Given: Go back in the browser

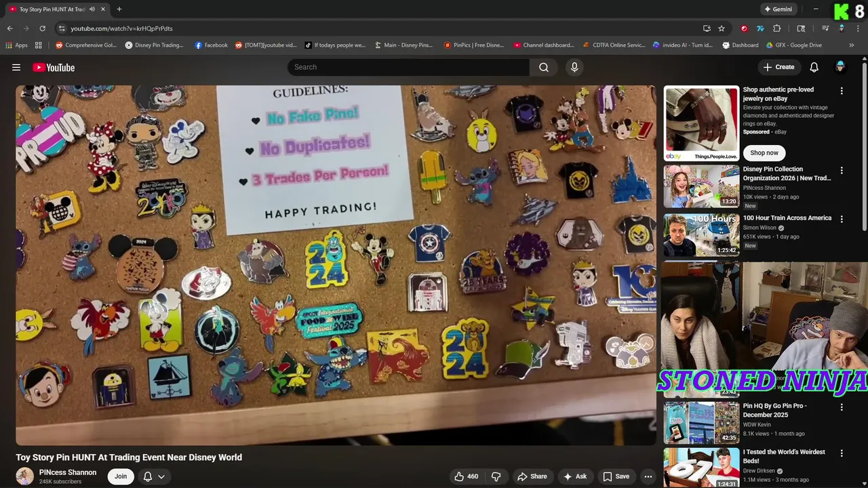Looking at the screenshot, I should [x=9, y=28].
